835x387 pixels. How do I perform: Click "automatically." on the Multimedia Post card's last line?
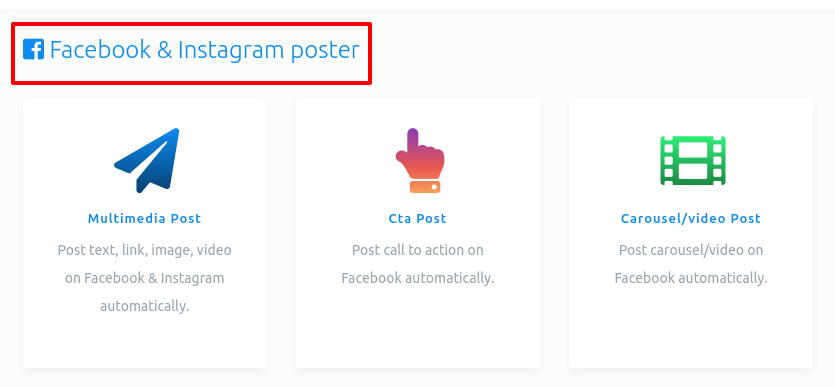click(144, 307)
